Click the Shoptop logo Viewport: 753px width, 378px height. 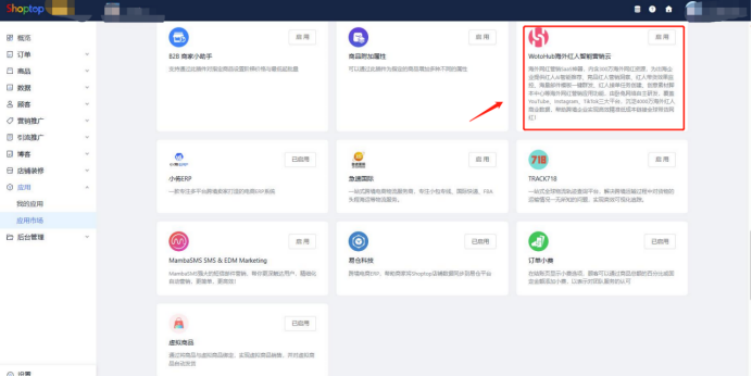[x=25, y=9]
